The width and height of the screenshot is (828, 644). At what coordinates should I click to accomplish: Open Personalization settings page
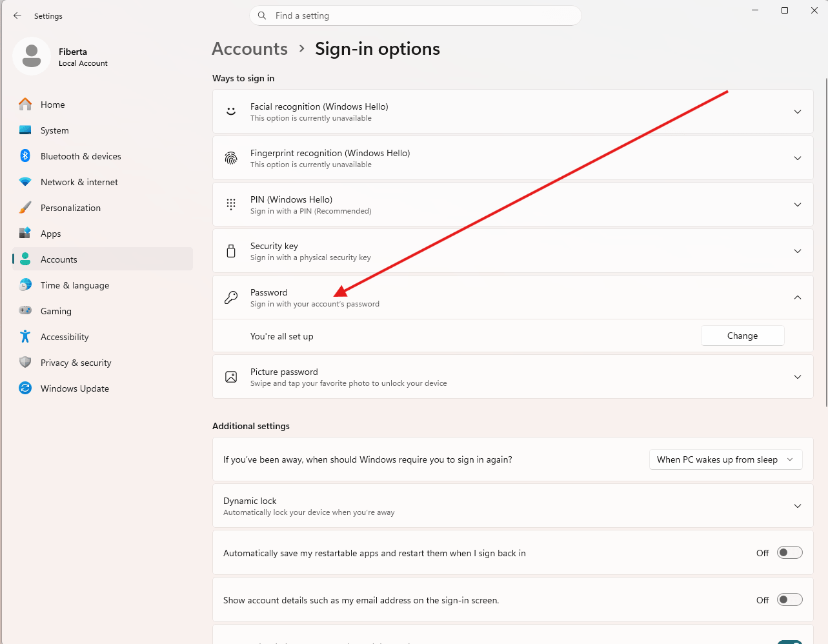click(70, 208)
